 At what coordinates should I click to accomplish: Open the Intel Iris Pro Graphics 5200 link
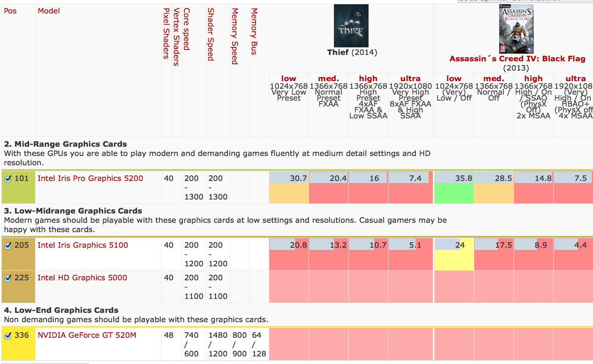click(x=90, y=178)
